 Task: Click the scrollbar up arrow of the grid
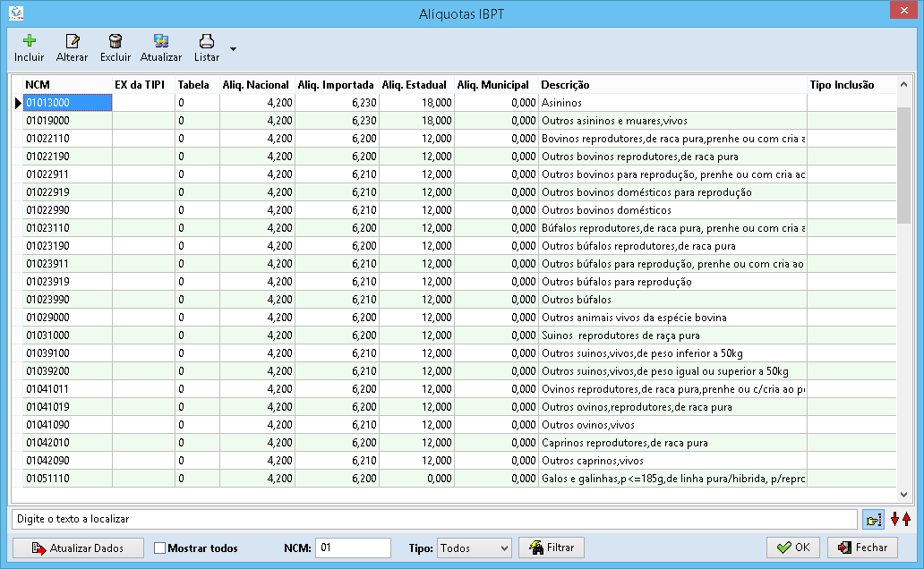903,85
